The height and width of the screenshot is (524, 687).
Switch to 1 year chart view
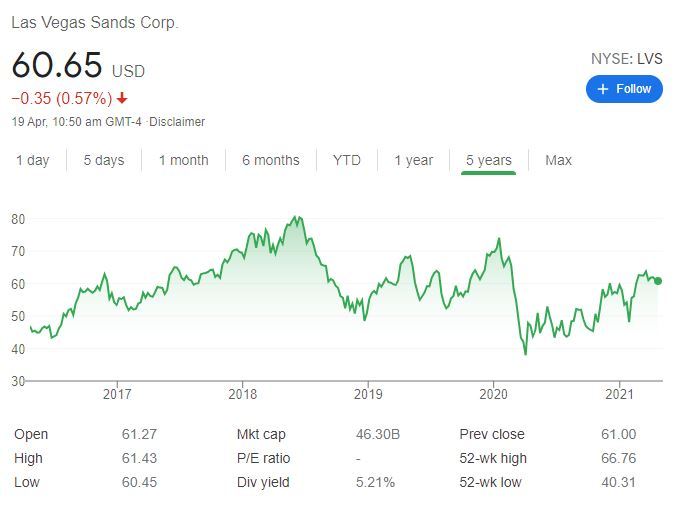tap(413, 160)
